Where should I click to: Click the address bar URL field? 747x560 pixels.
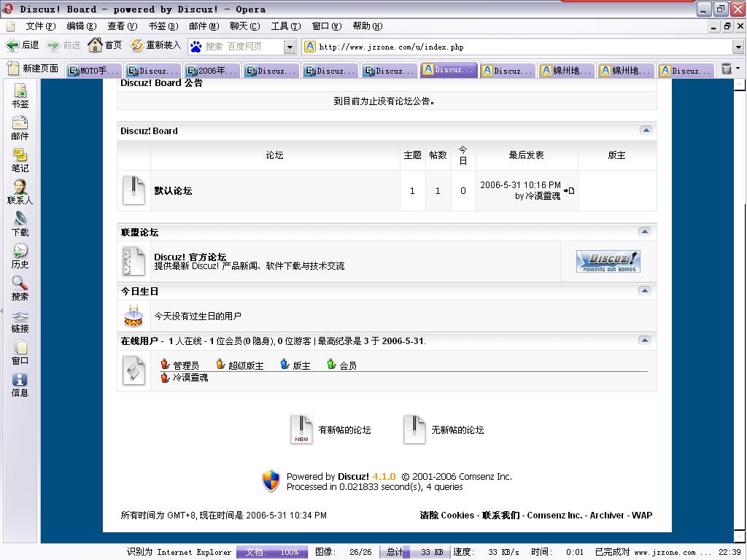tap(519, 47)
